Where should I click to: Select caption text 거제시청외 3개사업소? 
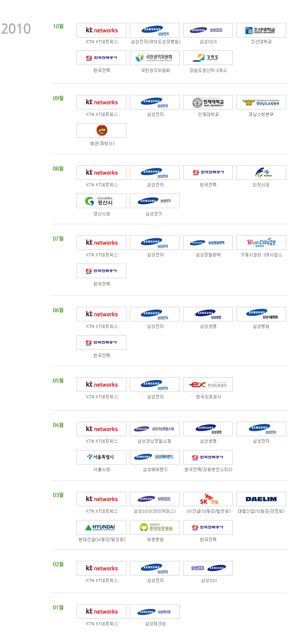pyautogui.click(x=261, y=255)
